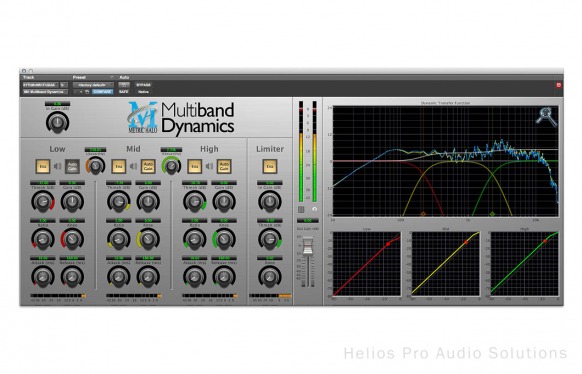Click the master In Gain knob
582x374 pixels.
point(58,122)
